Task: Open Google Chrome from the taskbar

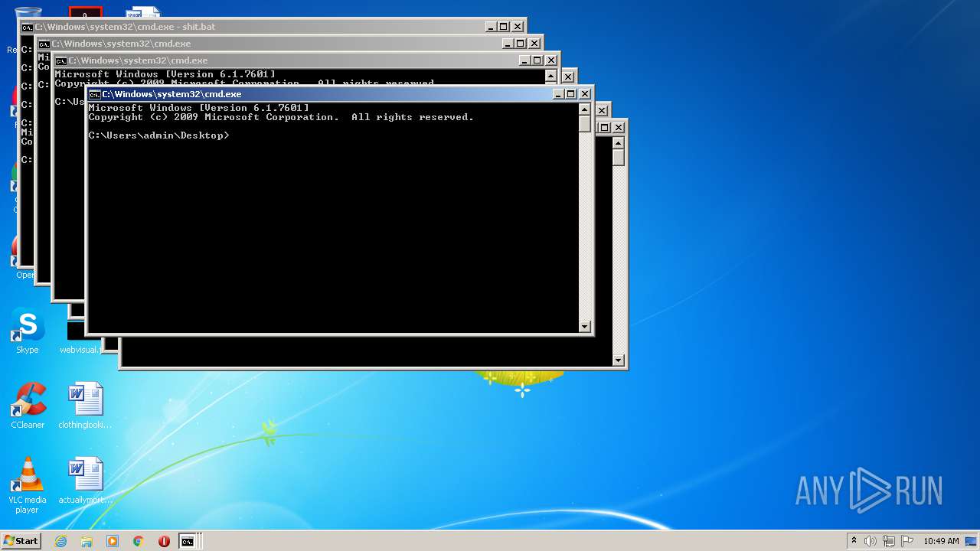Action: click(x=138, y=541)
